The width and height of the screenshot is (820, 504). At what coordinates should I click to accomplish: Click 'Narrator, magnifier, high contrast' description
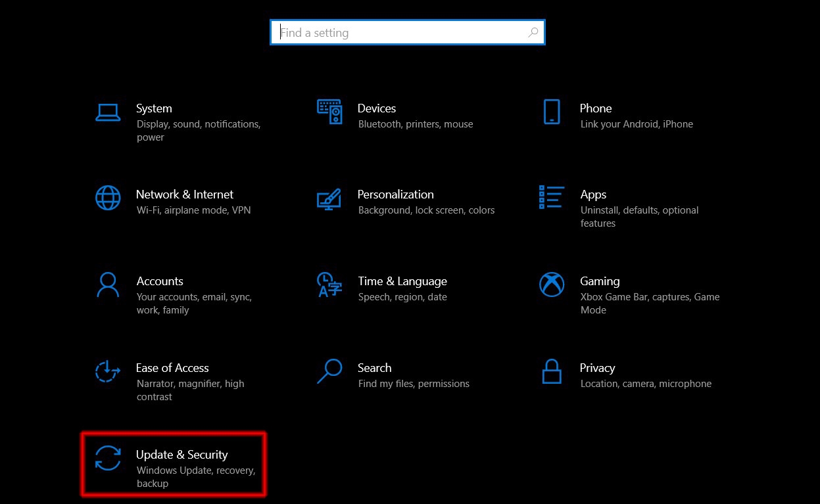[x=190, y=390]
